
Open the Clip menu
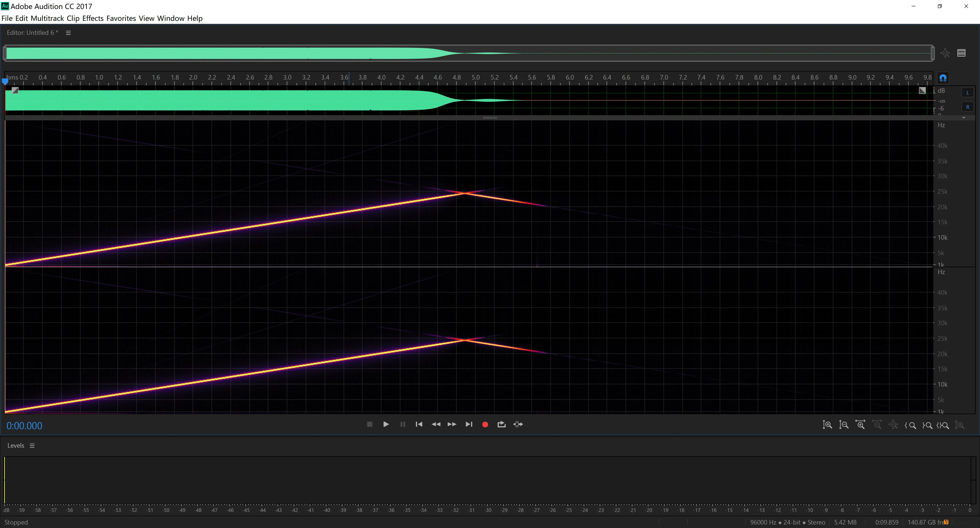tap(73, 18)
